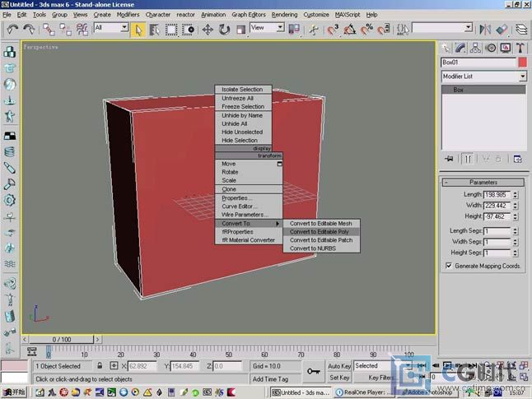532x399 pixels.
Task: Select Box in the modifier stack
Action: pyautogui.click(x=483, y=90)
